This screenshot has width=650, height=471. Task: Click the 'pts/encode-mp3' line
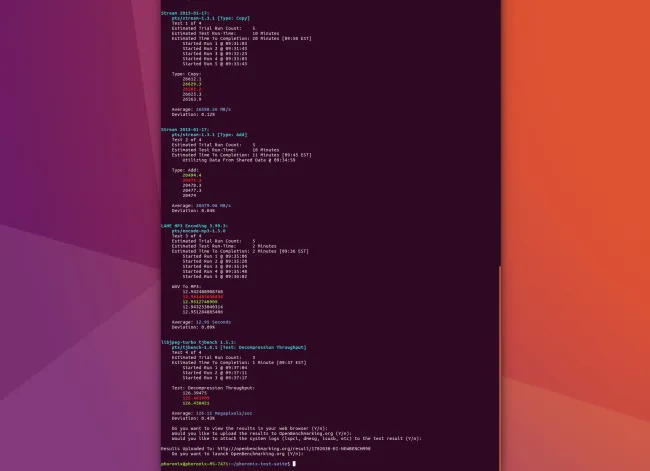(199, 231)
